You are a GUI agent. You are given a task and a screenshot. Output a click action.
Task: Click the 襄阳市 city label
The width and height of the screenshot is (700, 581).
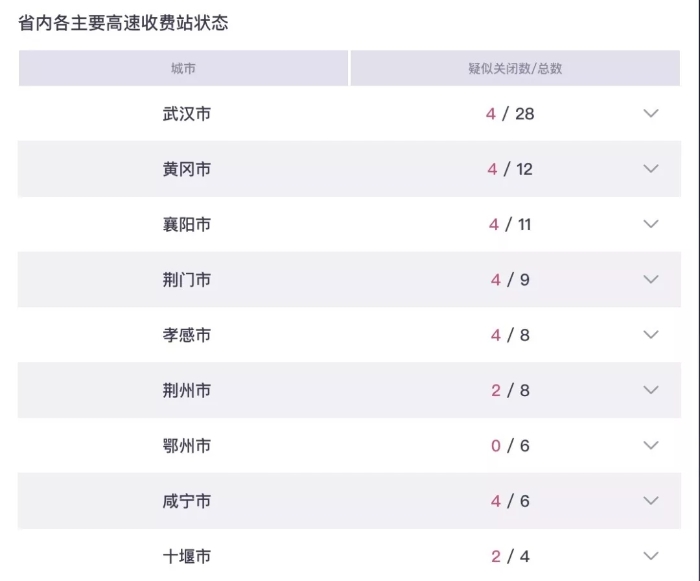(x=187, y=224)
